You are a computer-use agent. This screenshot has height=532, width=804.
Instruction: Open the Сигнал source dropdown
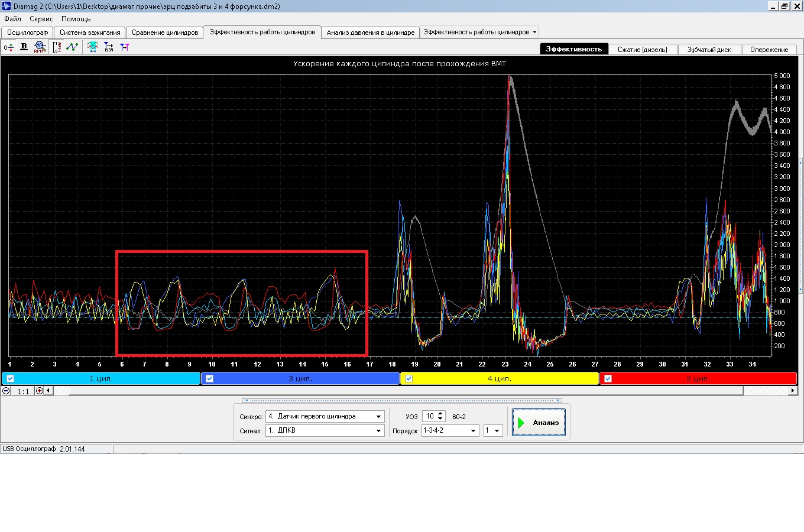(378, 430)
